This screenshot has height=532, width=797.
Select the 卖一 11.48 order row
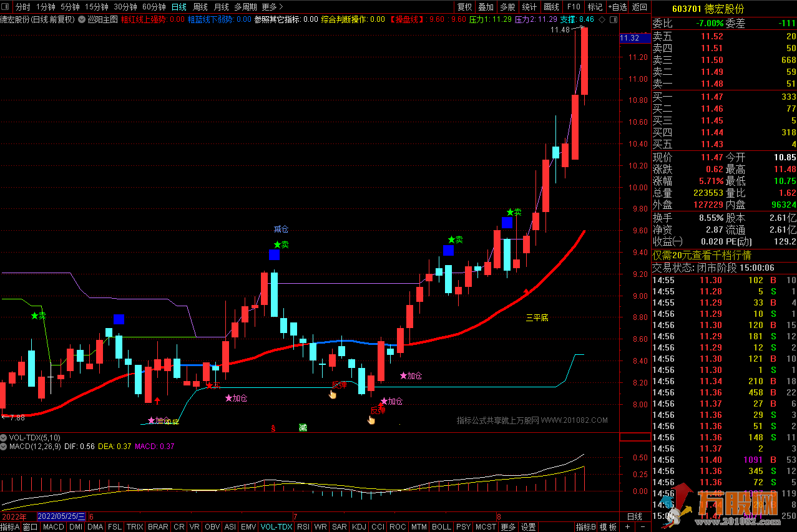pos(724,84)
